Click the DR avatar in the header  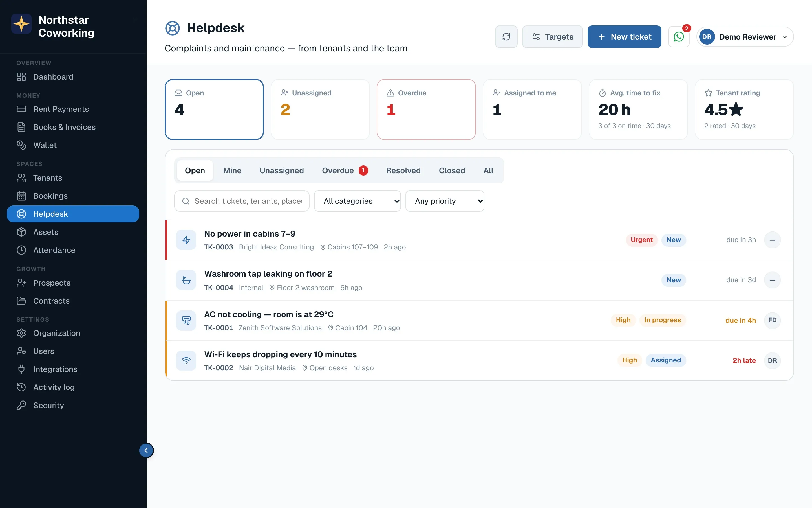pyautogui.click(x=707, y=37)
